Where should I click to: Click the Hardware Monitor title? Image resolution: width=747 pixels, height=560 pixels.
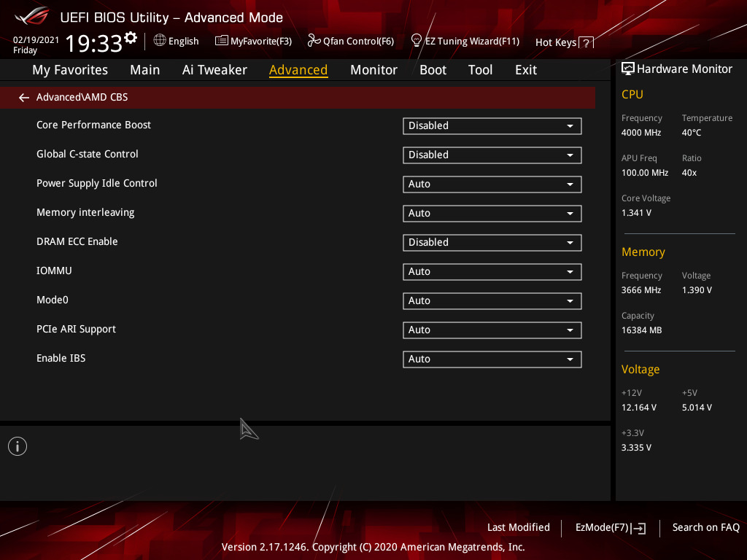coord(684,69)
